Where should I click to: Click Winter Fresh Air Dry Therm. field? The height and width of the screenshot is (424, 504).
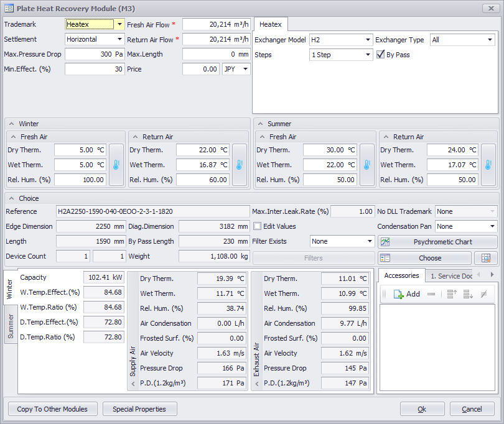80,150
